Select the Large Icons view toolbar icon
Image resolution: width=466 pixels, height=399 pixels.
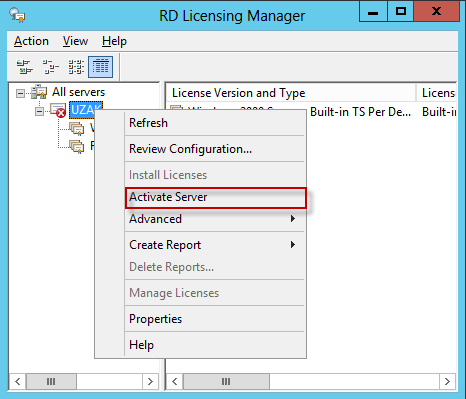click(25, 66)
